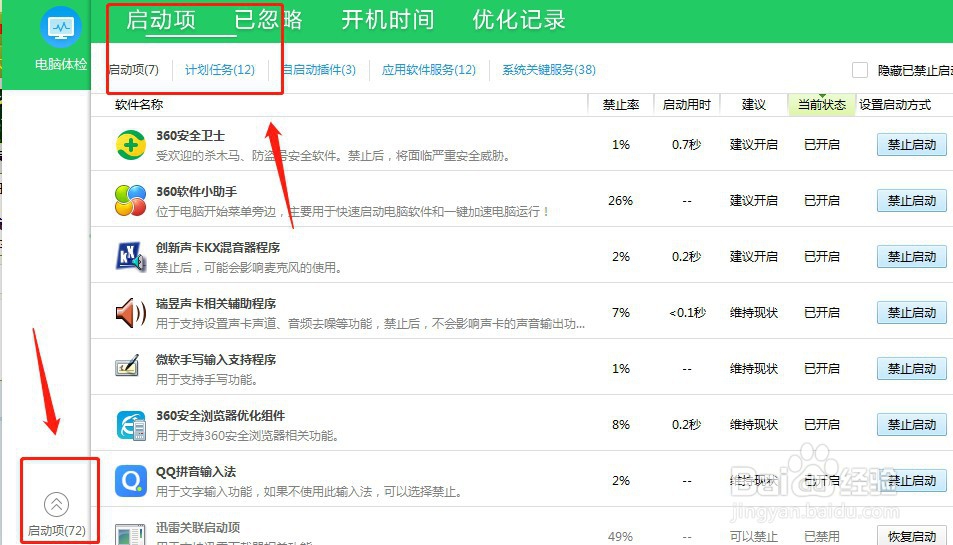Click the 360软件小助手 colorful icon
Viewport: 953px width, 545px height.
pyautogui.click(x=131, y=201)
